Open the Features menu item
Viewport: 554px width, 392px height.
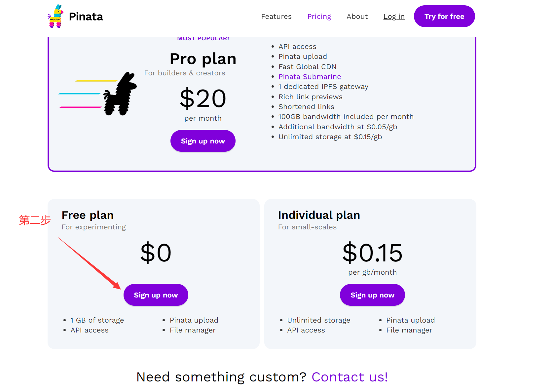276,17
